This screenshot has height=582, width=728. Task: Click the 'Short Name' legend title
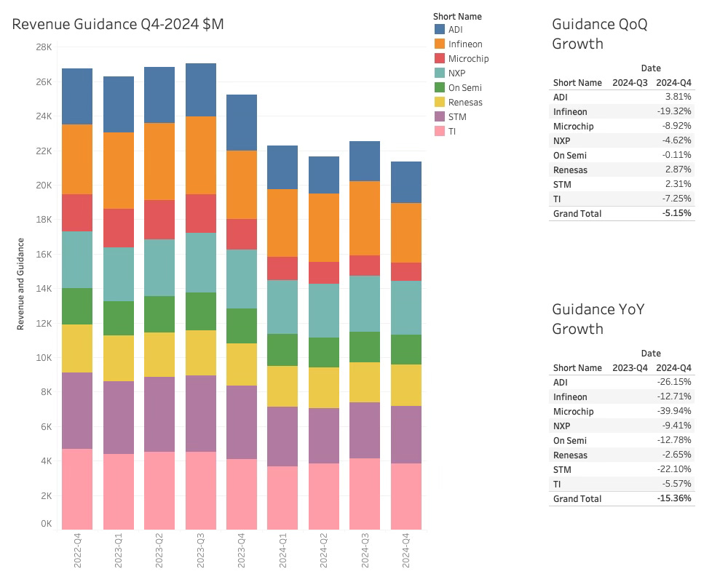click(457, 16)
